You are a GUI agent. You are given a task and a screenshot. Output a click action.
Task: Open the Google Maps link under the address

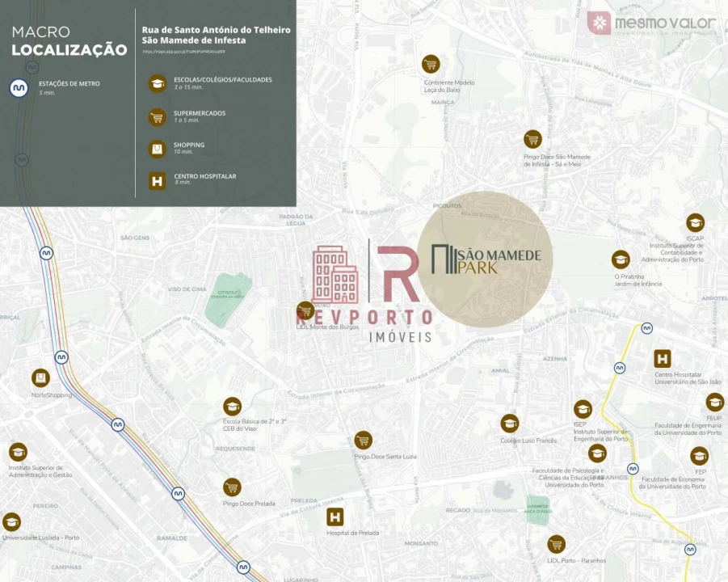point(183,52)
